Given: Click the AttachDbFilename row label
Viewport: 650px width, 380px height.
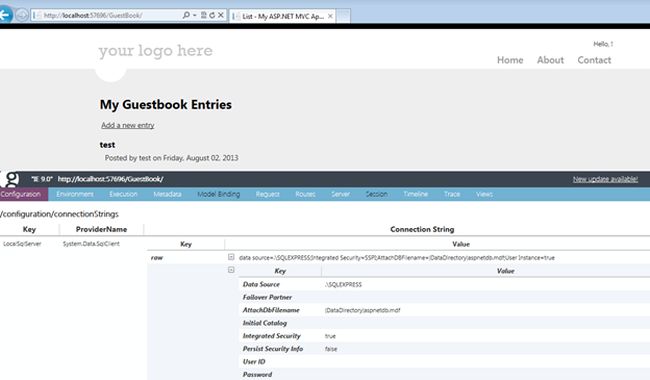Looking at the screenshot, I should coord(271,310).
